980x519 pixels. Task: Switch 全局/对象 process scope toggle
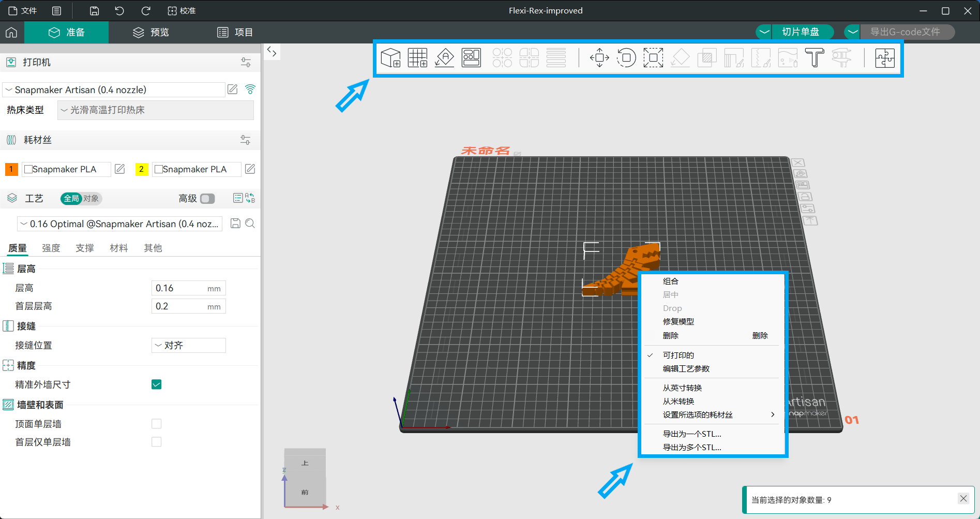81,199
